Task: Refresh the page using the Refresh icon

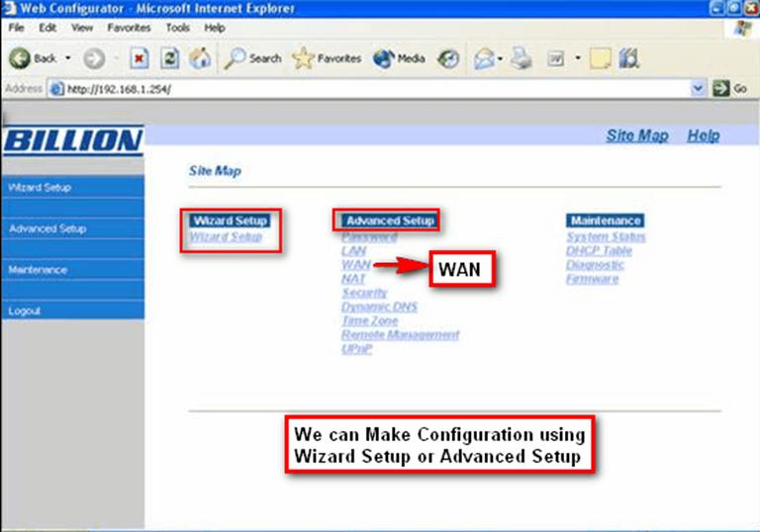Action: tap(169, 58)
